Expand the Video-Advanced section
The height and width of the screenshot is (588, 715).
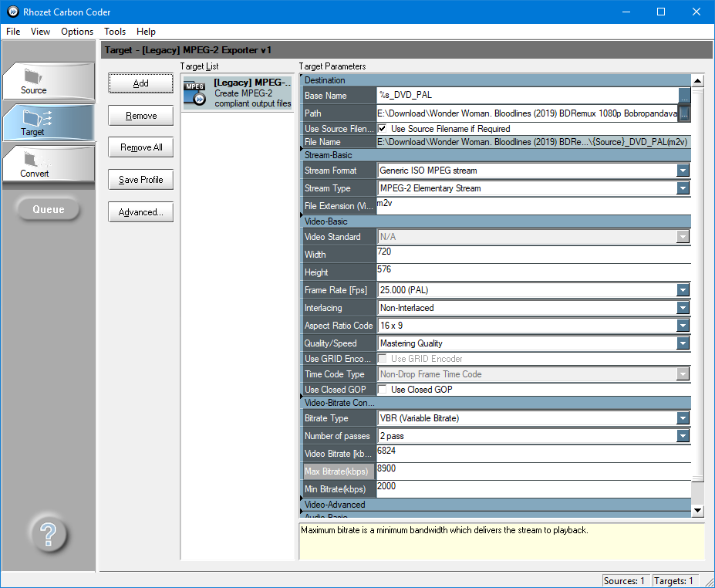pos(334,505)
